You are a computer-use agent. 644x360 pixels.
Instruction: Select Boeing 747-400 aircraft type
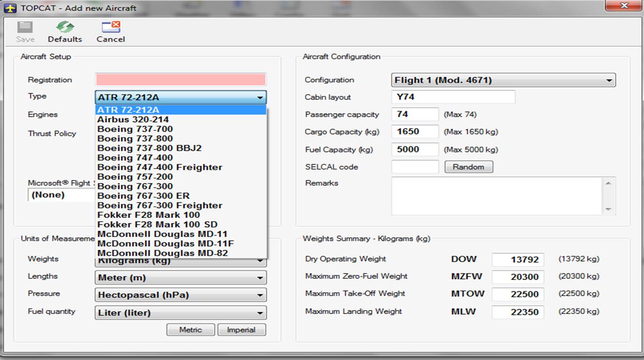(x=181, y=158)
